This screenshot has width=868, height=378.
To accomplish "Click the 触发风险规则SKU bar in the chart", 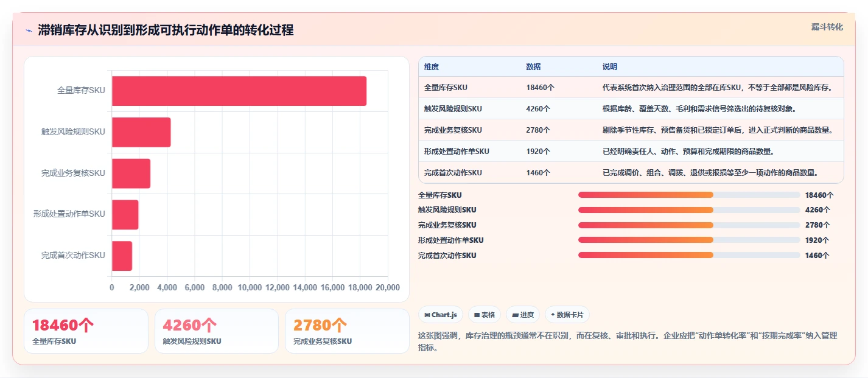I will pos(141,132).
